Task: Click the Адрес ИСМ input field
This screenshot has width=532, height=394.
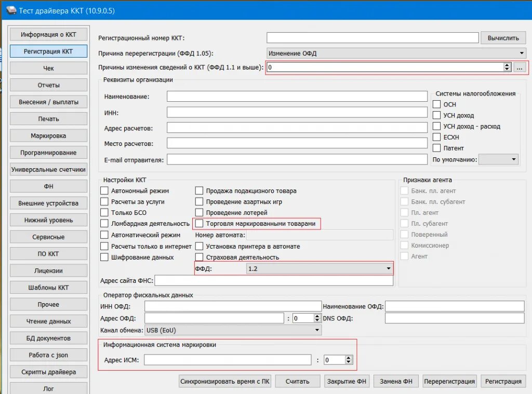Action: pyautogui.click(x=228, y=360)
